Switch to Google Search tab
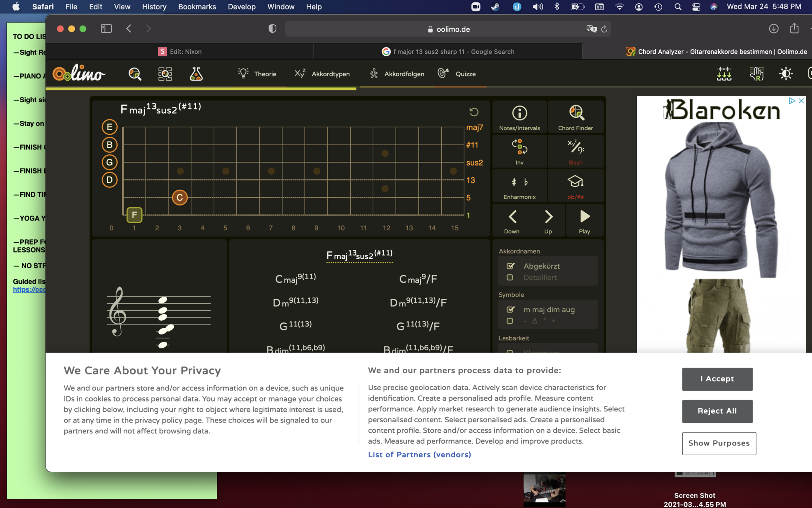 coord(448,52)
